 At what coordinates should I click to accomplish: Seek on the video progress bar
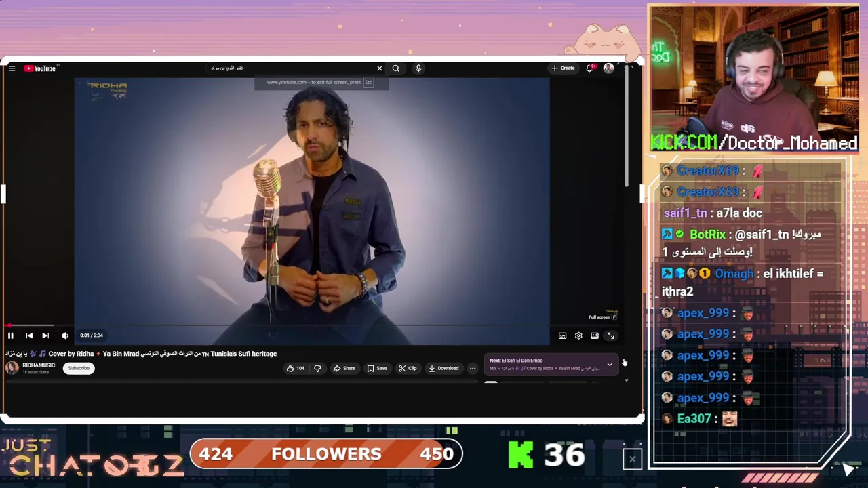(x=312, y=326)
